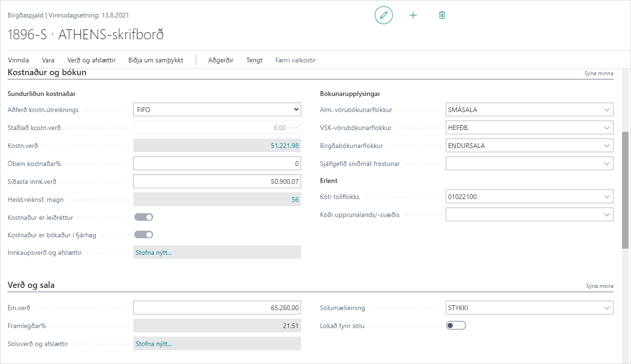Viewport: 631px width, 364px height.
Task: Click the trash can delete icon
Action: [442, 15]
